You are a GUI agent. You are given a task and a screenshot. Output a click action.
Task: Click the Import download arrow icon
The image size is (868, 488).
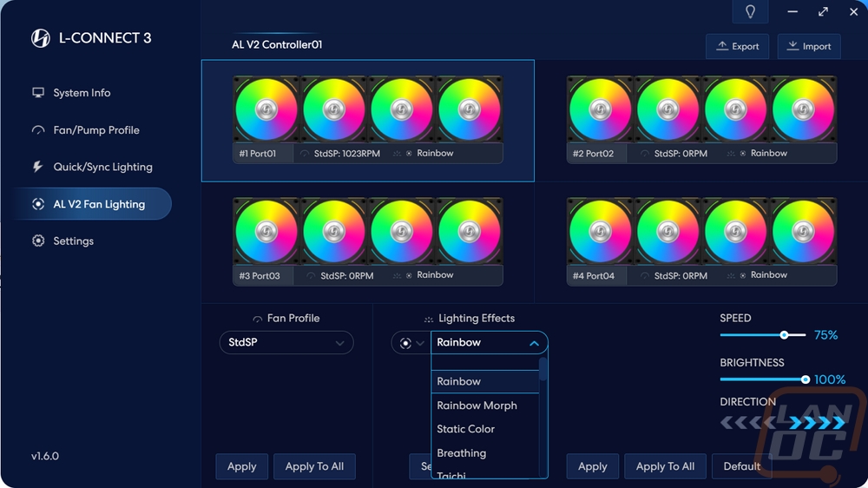792,45
